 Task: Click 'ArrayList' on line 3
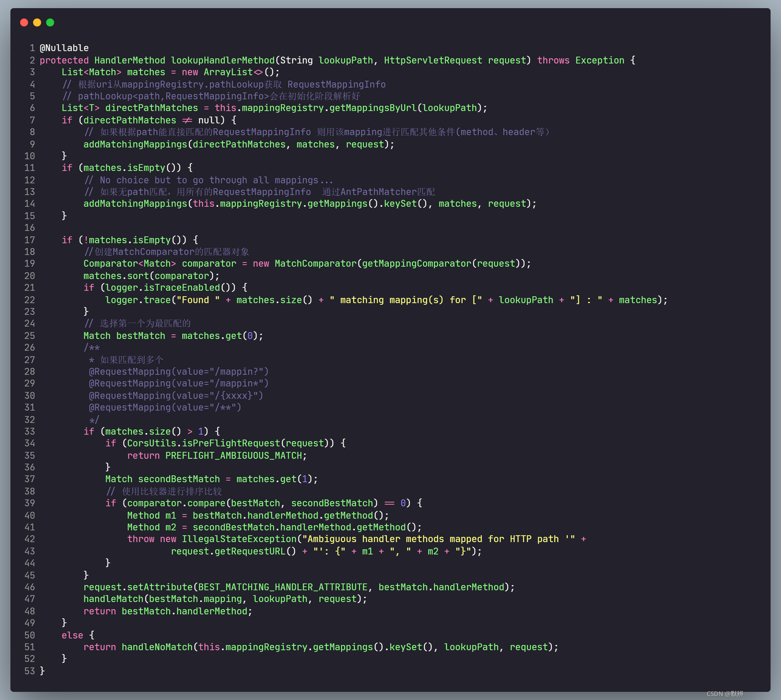pos(228,72)
